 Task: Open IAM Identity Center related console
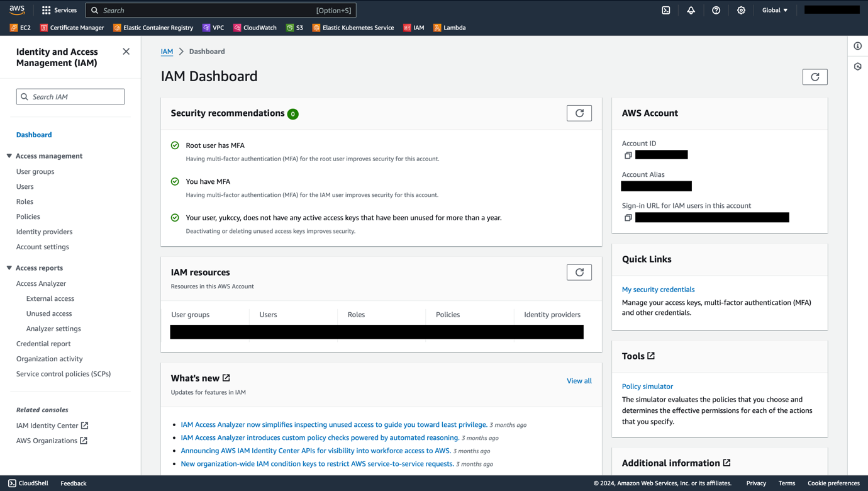[x=52, y=426]
